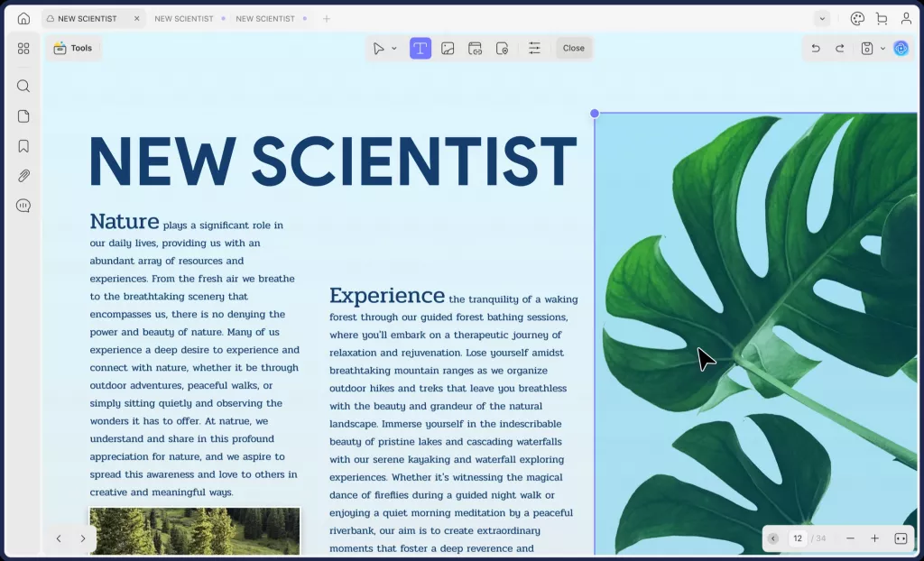Image resolution: width=924 pixels, height=561 pixels.
Task: Select the Image edit tool
Action: [x=448, y=48]
